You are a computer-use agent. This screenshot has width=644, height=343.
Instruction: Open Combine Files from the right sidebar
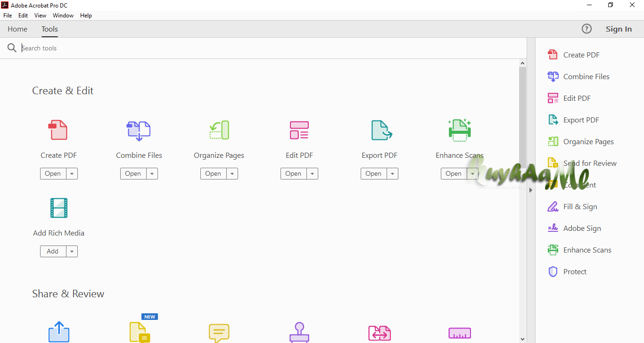[578, 76]
